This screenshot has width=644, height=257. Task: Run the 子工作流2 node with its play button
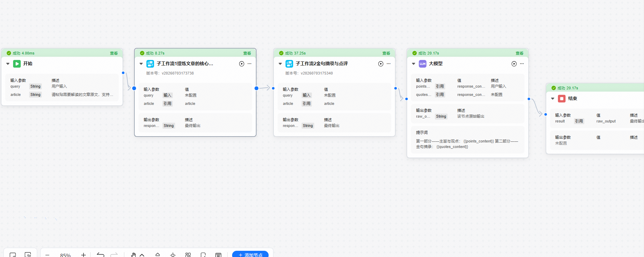tap(381, 64)
